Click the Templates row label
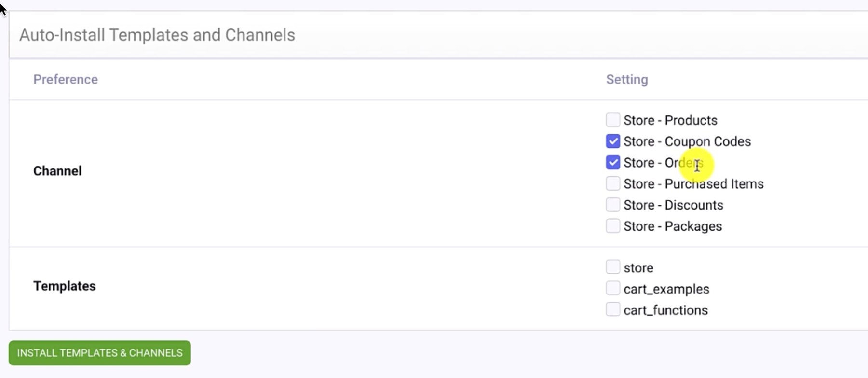Viewport: 868px width, 378px height. (64, 285)
